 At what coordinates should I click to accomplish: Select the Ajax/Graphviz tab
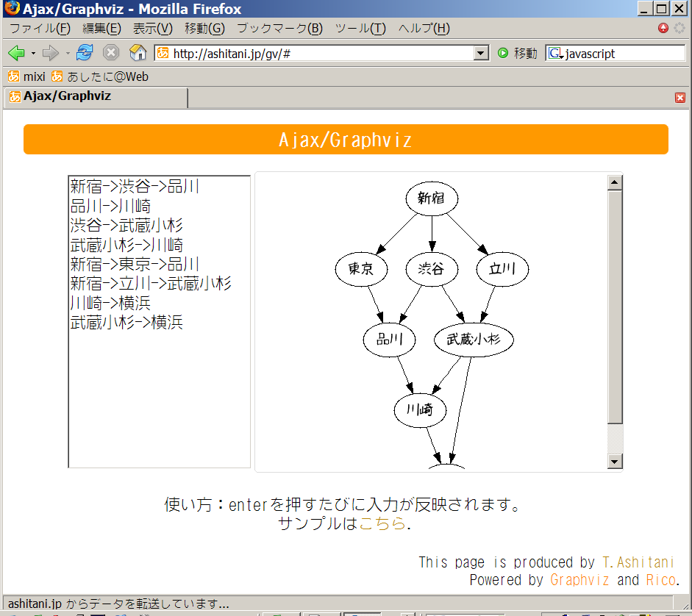coord(96,98)
